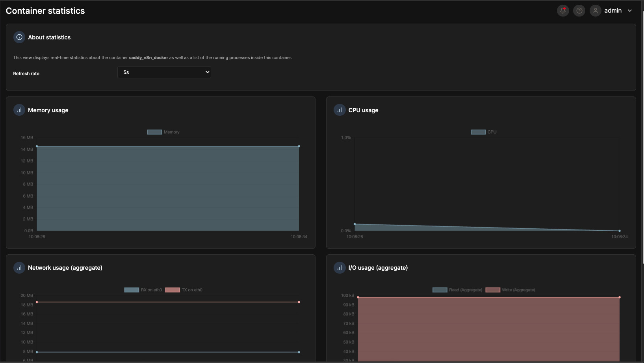
Task: Click the admin user avatar icon
Action: coord(595,11)
